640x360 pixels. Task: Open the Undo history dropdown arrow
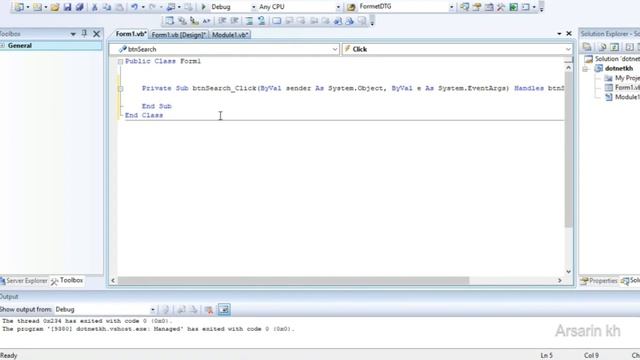point(143,7)
